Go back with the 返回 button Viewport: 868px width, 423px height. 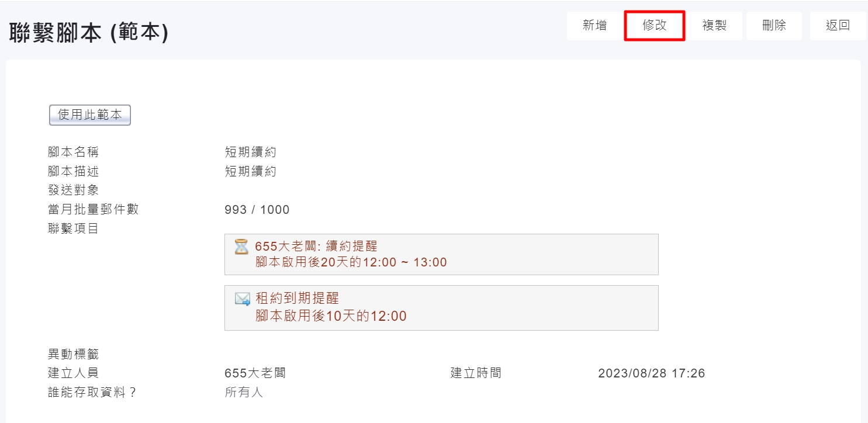[838, 26]
